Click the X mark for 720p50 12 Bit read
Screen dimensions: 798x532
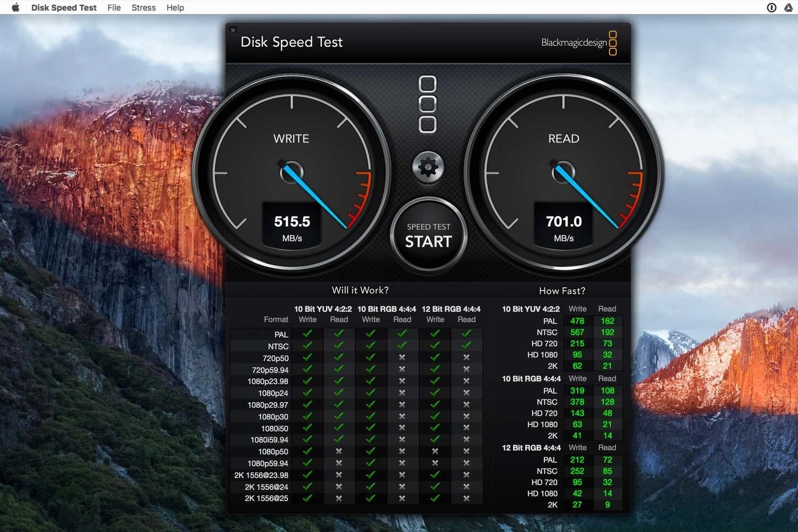click(467, 358)
